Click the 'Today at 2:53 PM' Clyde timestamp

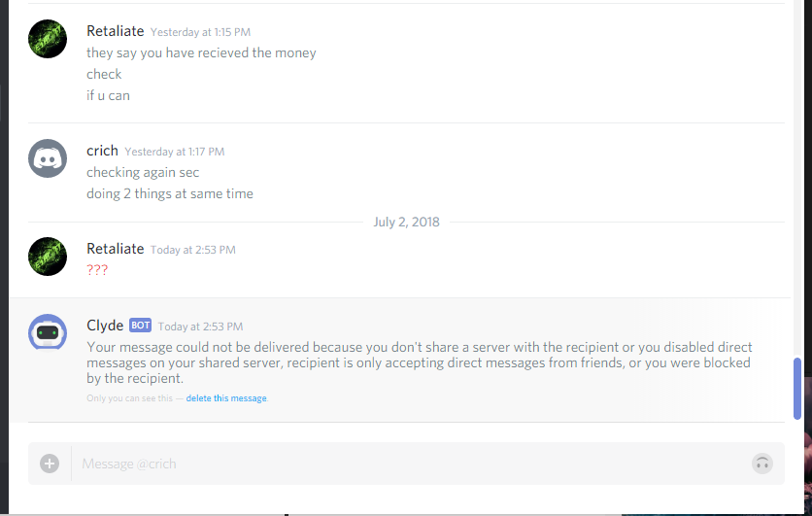point(200,327)
